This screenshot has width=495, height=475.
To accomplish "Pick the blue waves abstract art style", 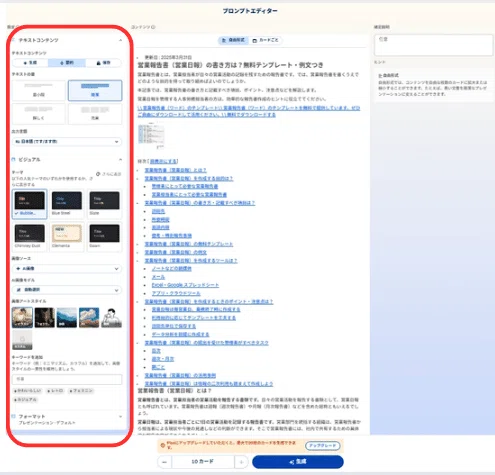I will [67, 317].
